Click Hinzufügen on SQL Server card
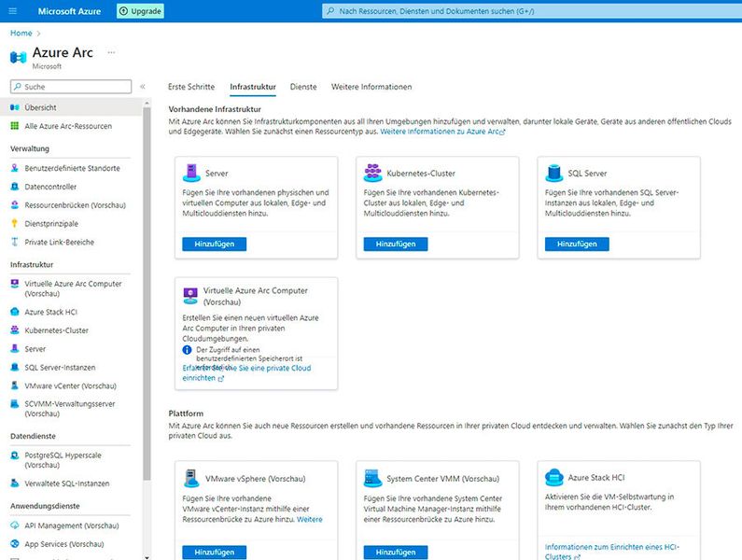The height and width of the screenshot is (560, 742). [577, 244]
